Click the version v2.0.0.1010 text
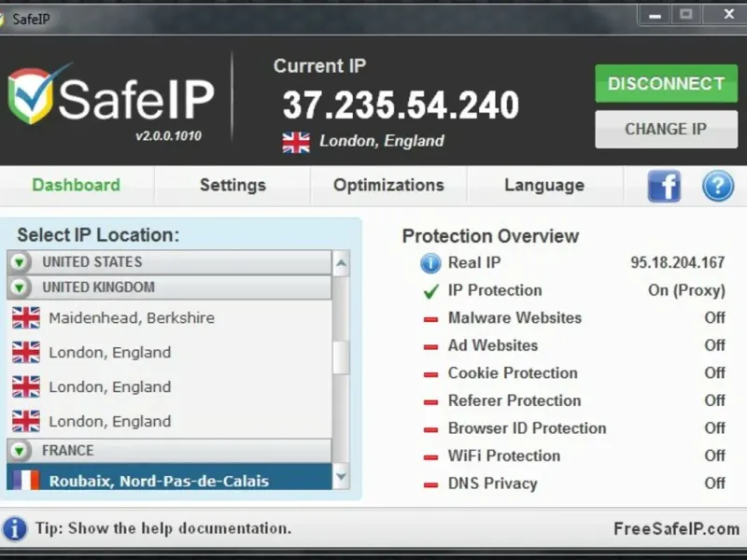This screenshot has height=560, width=747. (x=169, y=136)
